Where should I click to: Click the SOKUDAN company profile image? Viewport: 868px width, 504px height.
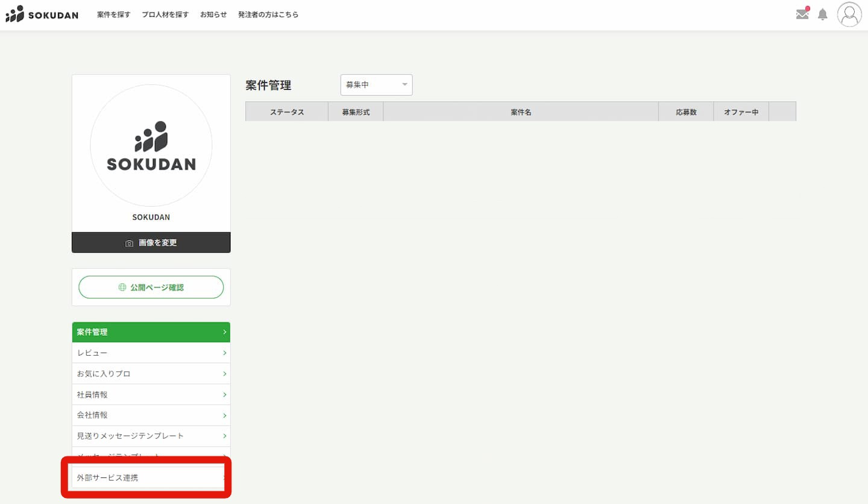151,145
